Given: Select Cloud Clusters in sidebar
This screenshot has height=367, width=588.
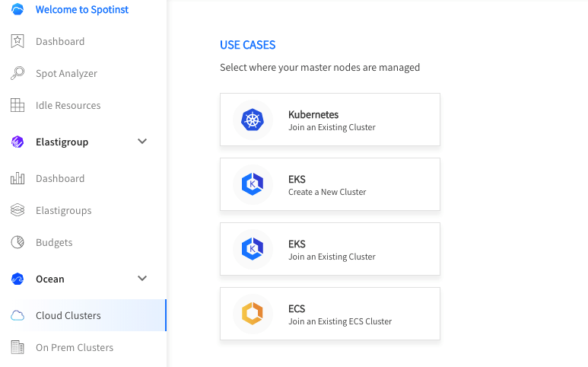Looking at the screenshot, I should [x=68, y=316].
